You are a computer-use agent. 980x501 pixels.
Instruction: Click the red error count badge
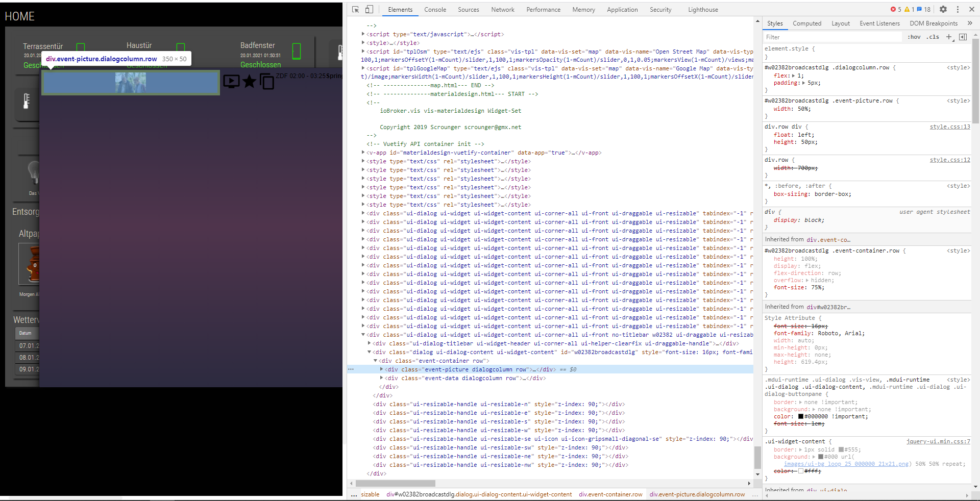point(896,9)
